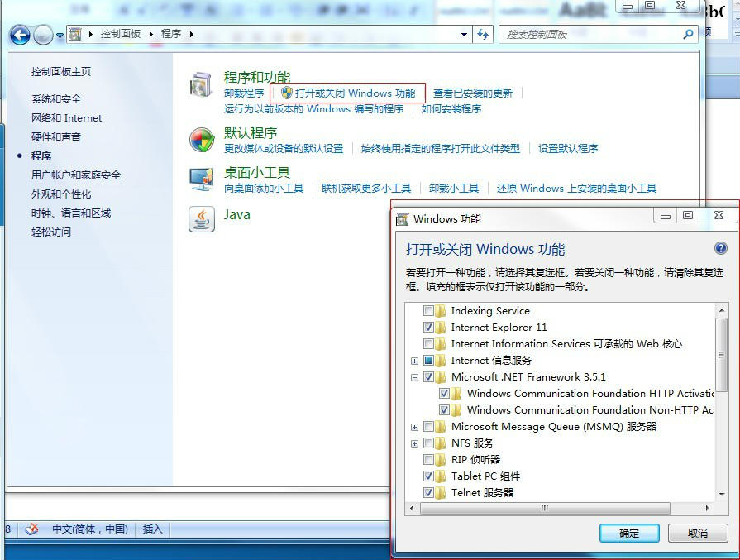Open the Java heading link
The image size is (740, 560).
tap(237, 215)
